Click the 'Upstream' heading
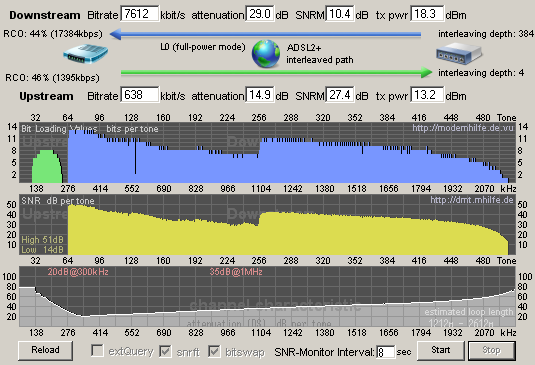 46,96
